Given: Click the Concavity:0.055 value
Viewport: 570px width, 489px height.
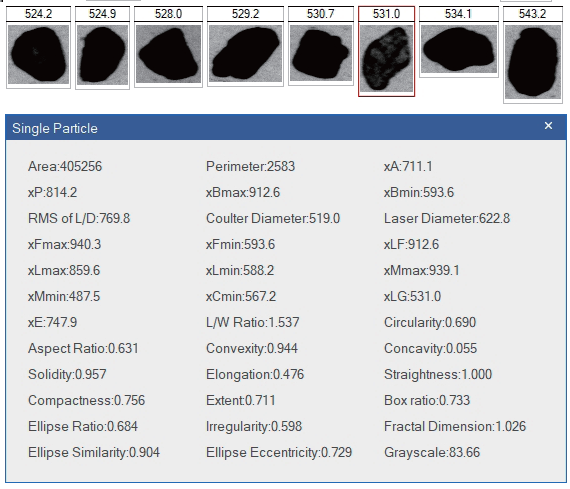Looking at the screenshot, I should (x=430, y=348).
